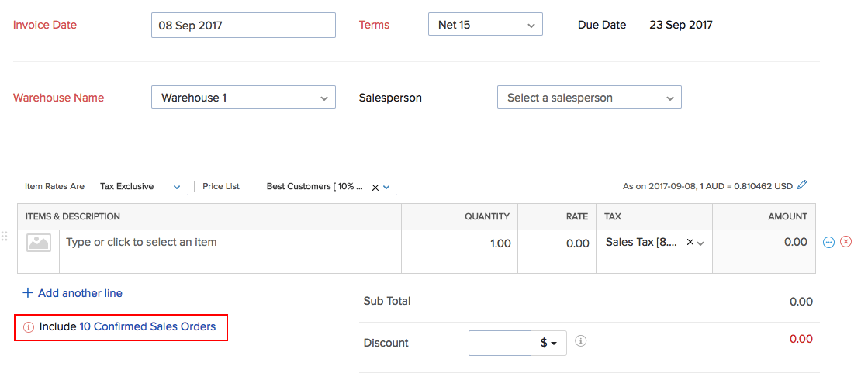Open the 10 Confirmed Sales Orders link
The image size is (868, 373).
click(147, 326)
